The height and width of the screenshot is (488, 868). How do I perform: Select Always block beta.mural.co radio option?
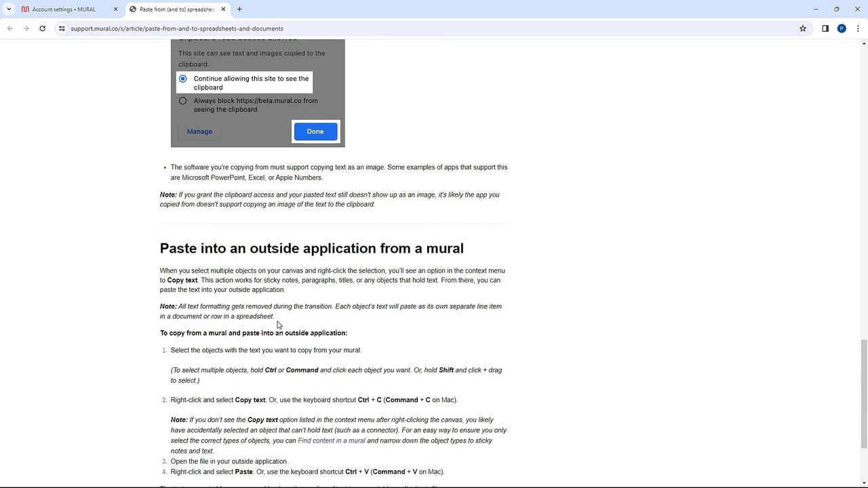pyautogui.click(x=182, y=101)
